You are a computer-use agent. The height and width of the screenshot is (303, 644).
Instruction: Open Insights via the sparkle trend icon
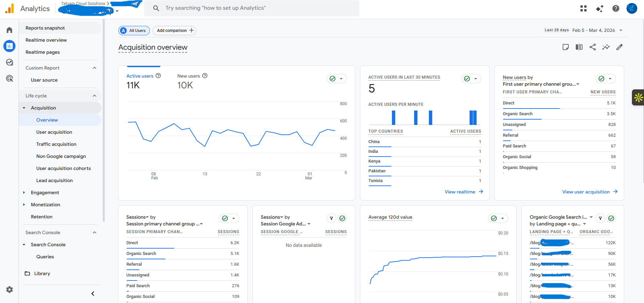tap(606, 47)
